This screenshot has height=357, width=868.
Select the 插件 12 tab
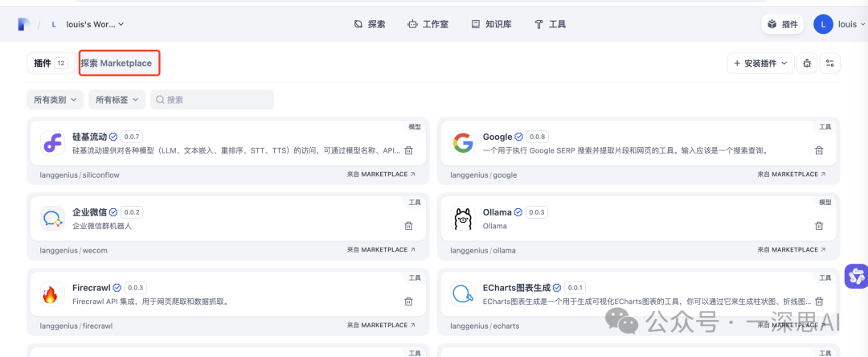pyautogui.click(x=51, y=63)
